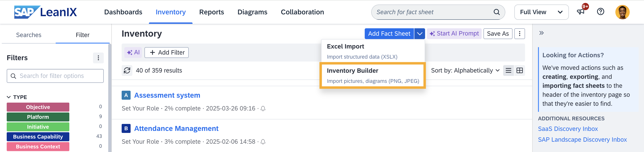Click the user profile avatar
644x152 pixels.
622,12
